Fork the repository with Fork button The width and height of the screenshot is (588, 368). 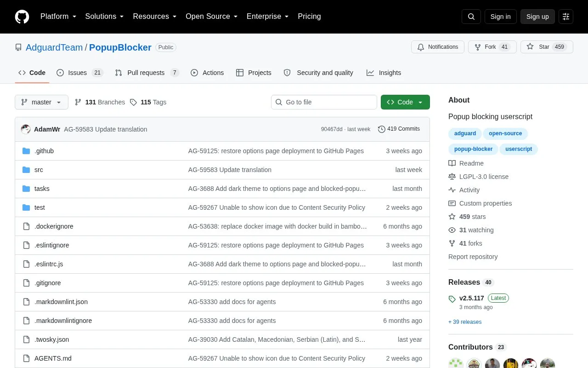[x=492, y=47]
